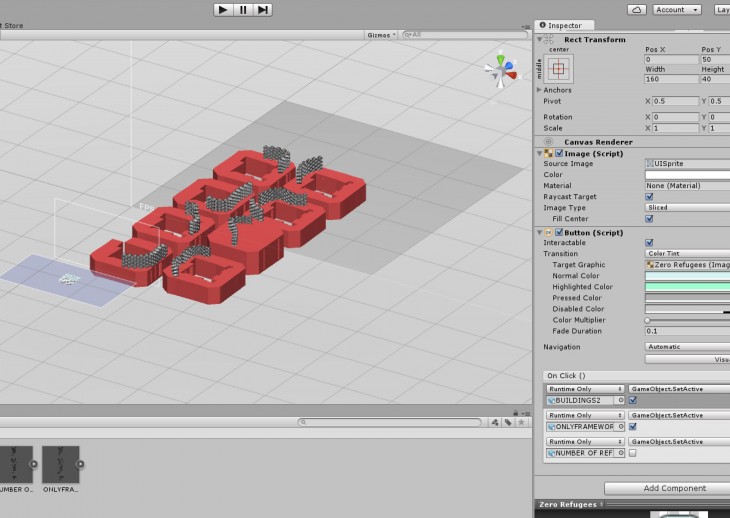Click the anchor preset square icon
Image resolution: width=730 pixels, height=518 pixels.
559,69
